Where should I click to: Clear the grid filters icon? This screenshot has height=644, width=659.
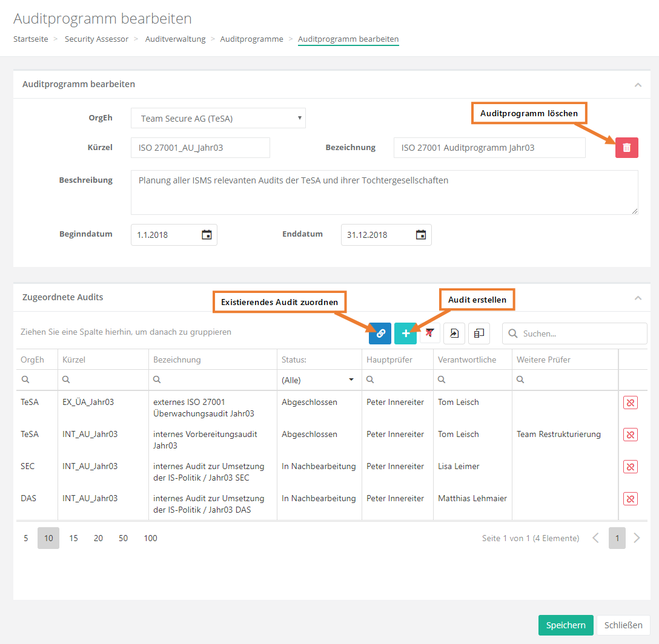[430, 333]
